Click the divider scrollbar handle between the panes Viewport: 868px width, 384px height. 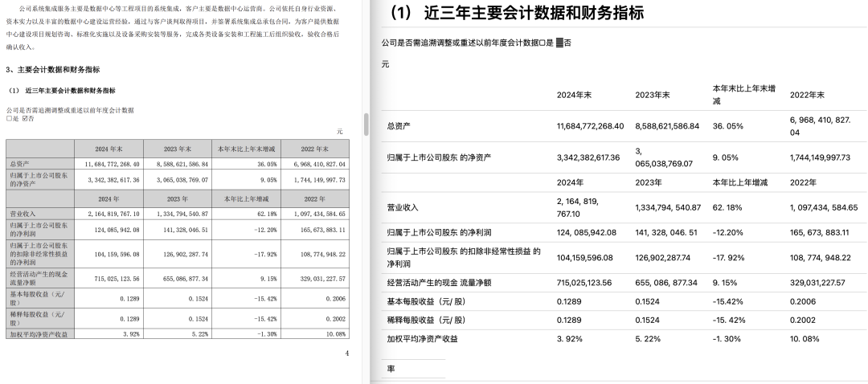point(366,125)
